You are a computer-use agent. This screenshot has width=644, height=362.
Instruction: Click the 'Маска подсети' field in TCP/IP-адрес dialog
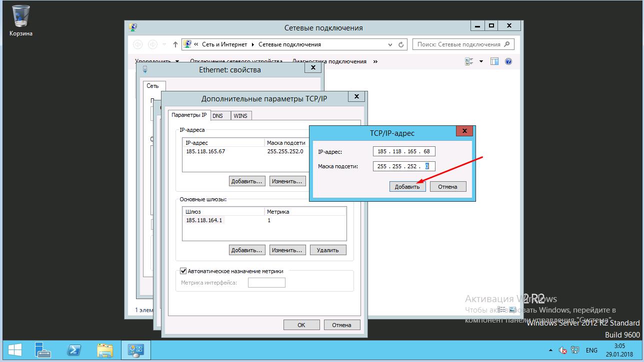tap(404, 166)
